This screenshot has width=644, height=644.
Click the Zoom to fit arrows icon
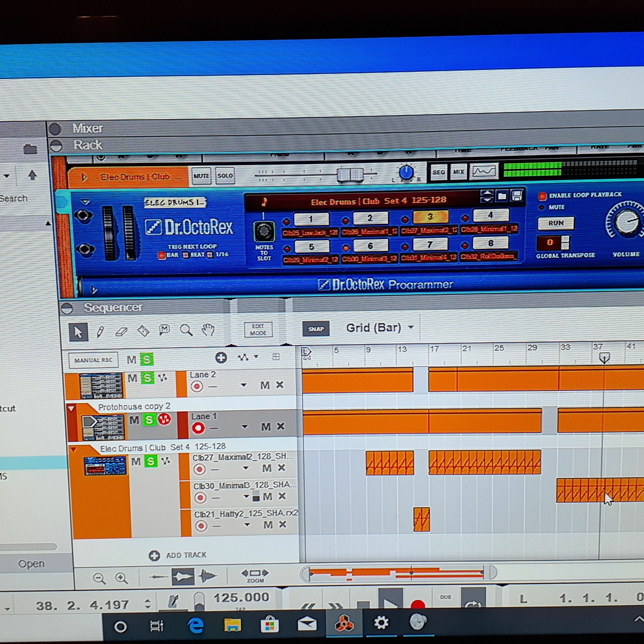255,573
